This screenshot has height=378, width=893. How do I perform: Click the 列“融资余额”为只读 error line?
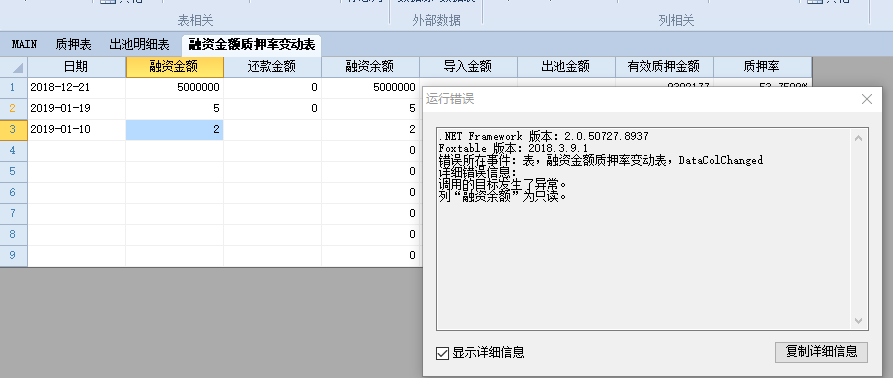coord(503,196)
